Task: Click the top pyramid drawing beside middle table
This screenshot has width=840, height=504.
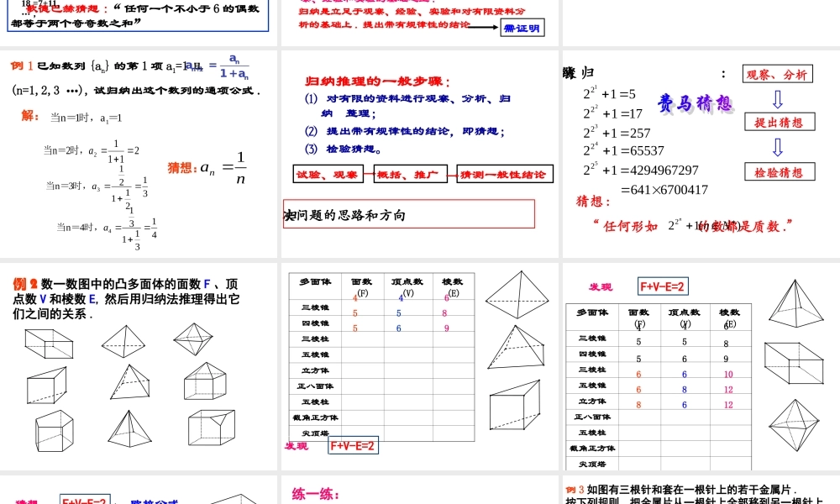Action: point(517,295)
